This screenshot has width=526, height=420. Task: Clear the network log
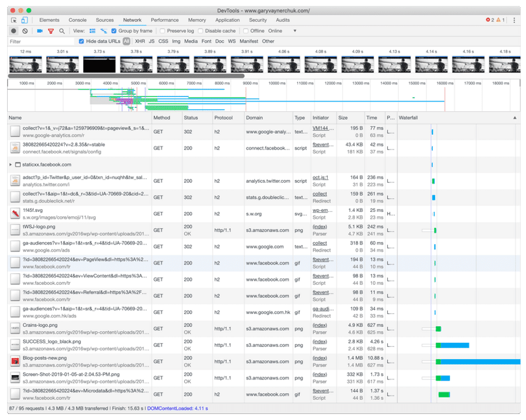pos(25,31)
